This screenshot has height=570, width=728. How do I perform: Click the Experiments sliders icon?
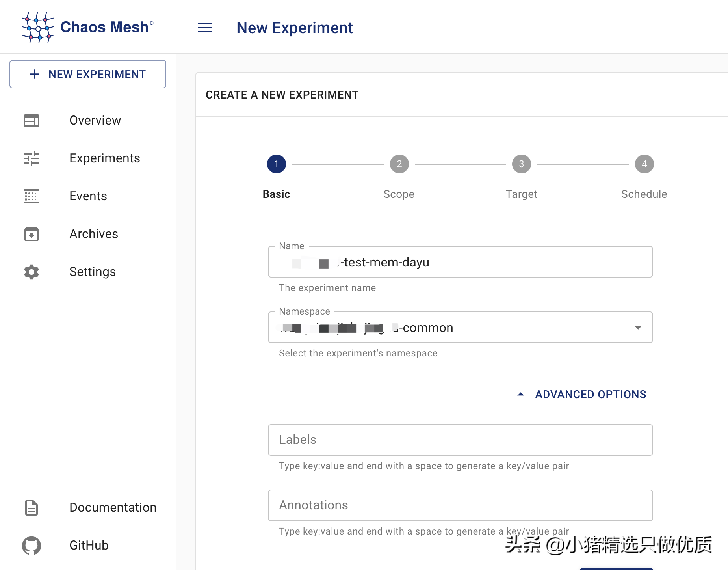(x=32, y=158)
